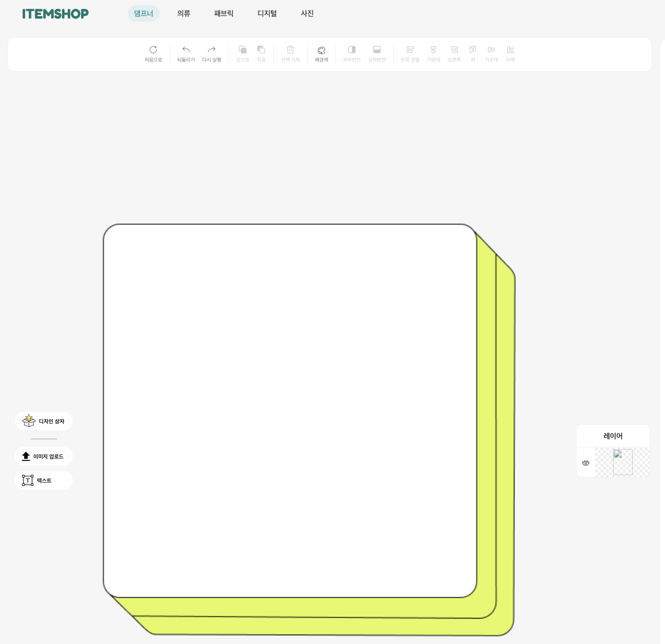The height and width of the screenshot is (644, 665).
Task: Align to the right with 오른쪽 icon
Action: pos(454,50)
